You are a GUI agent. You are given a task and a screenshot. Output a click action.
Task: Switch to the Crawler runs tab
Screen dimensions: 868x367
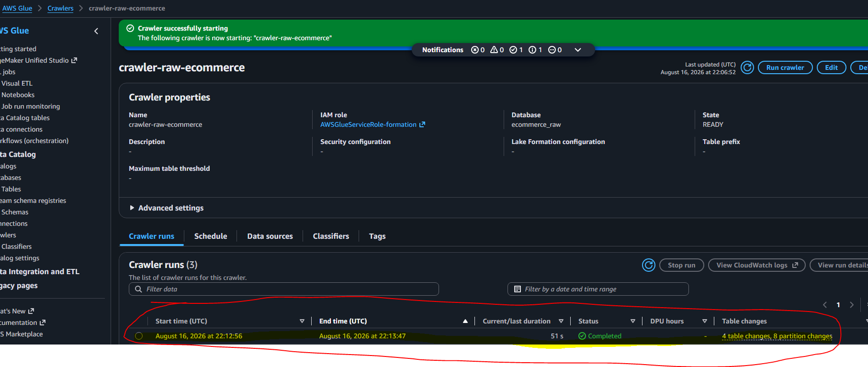point(151,236)
